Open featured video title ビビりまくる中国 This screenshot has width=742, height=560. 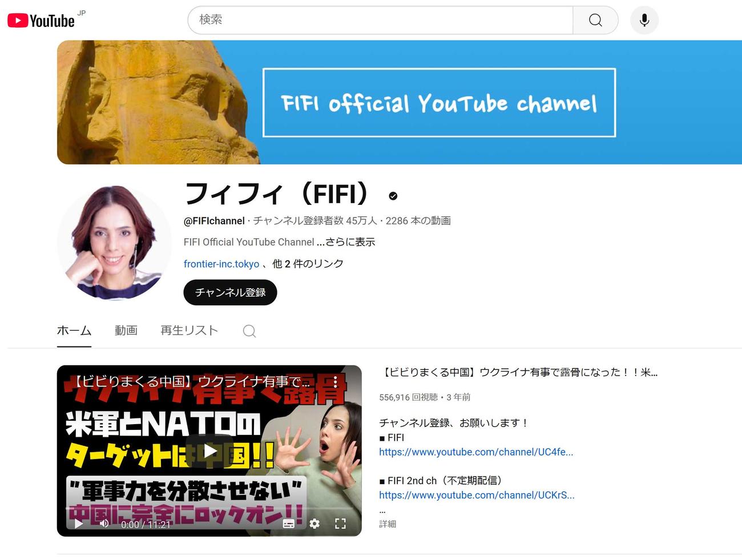[518, 372]
